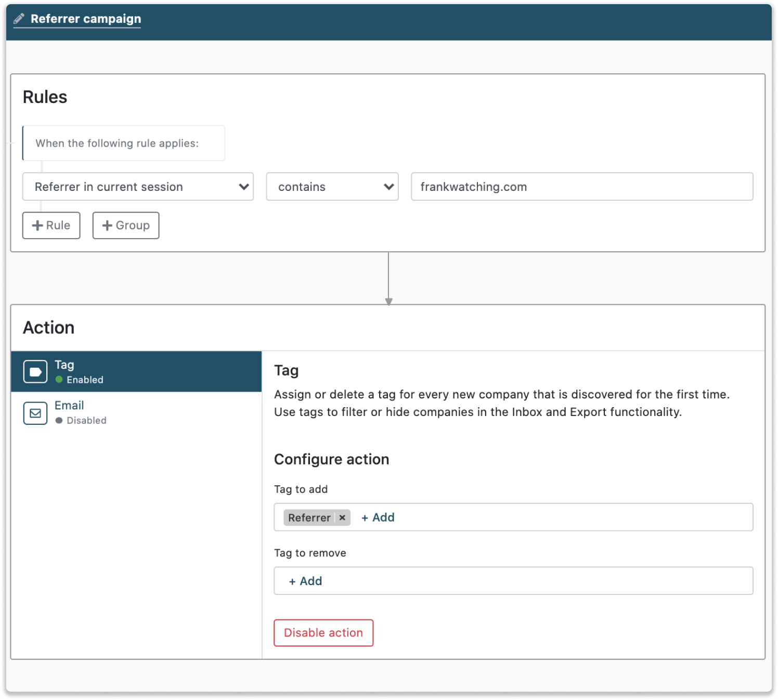The width and height of the screenshot is (778, 700).
Task: Click the pencil edit icon beside Referrer campaign
Action: point(19,19)
